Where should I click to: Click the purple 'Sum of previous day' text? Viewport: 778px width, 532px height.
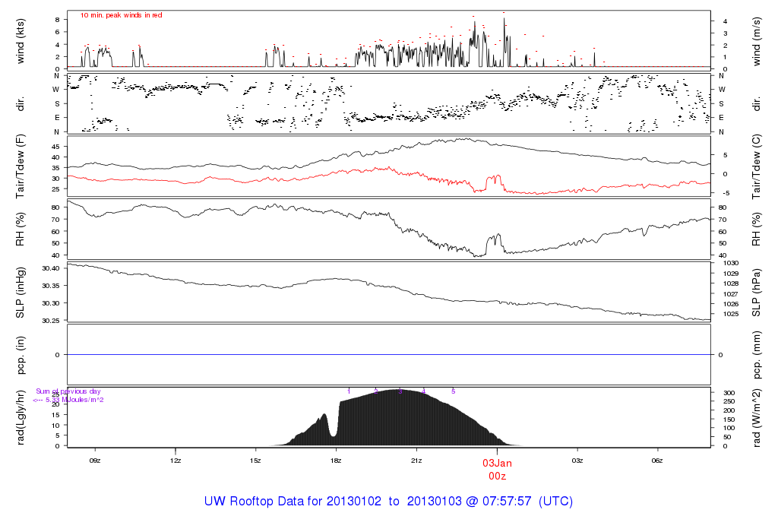(x=68, y=392)
